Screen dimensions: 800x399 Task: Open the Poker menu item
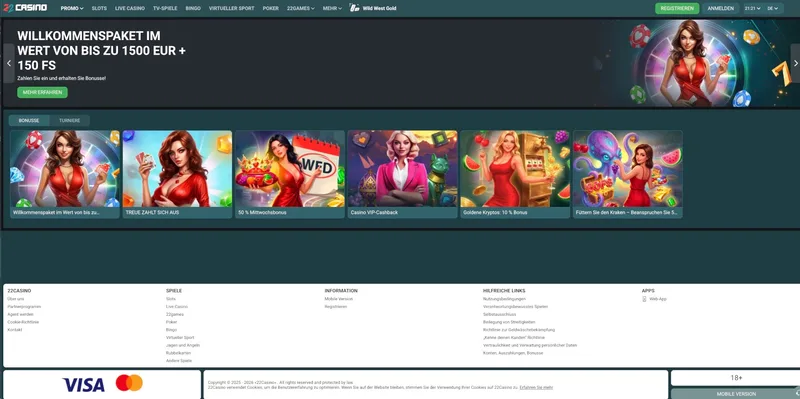click(x=271, y=8)
